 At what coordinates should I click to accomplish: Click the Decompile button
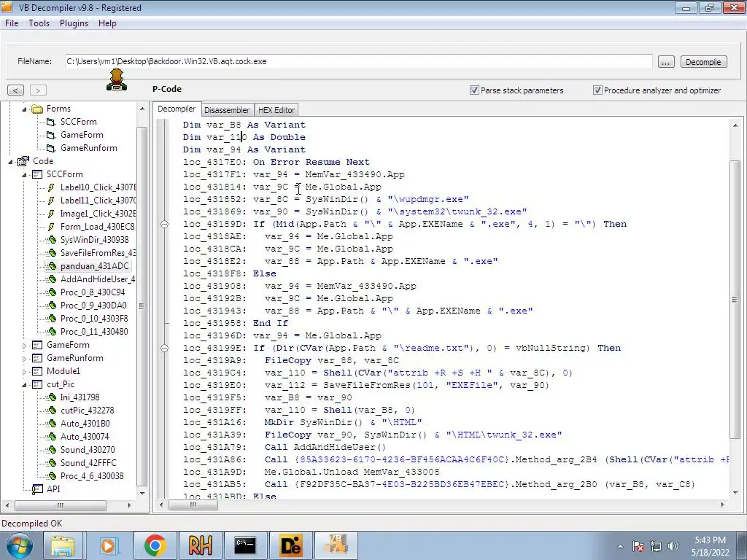click(703, 62)
